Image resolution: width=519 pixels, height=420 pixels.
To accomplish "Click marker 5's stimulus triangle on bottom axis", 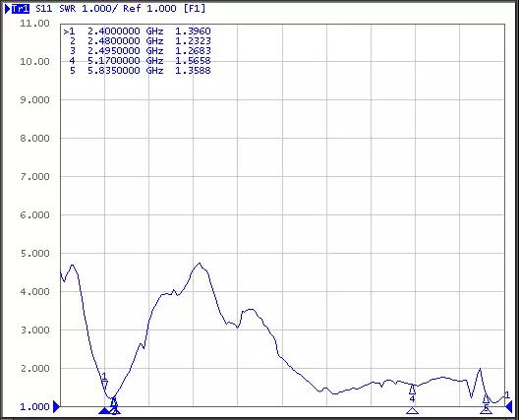I will click(x=486, y=411).
